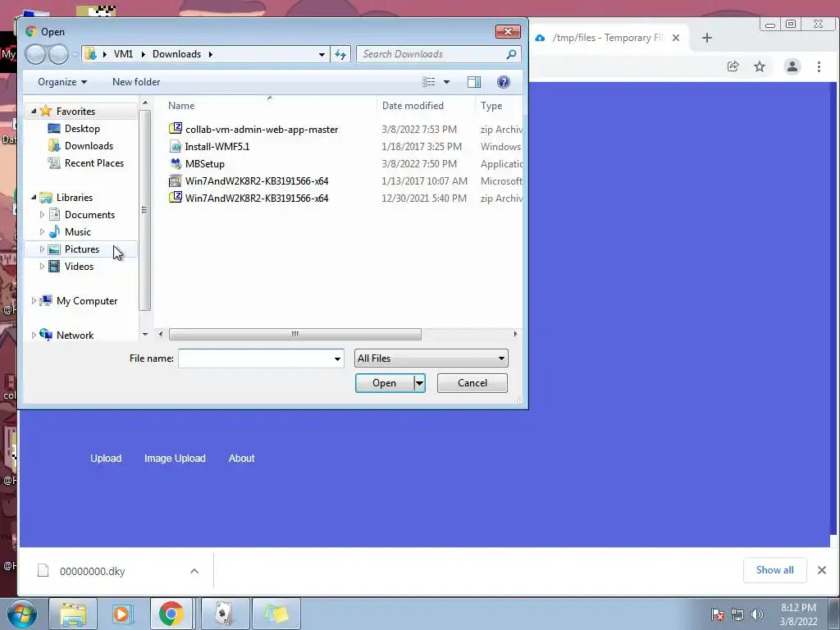Open Chrome profile avatar icon

(x=792, y=66)
